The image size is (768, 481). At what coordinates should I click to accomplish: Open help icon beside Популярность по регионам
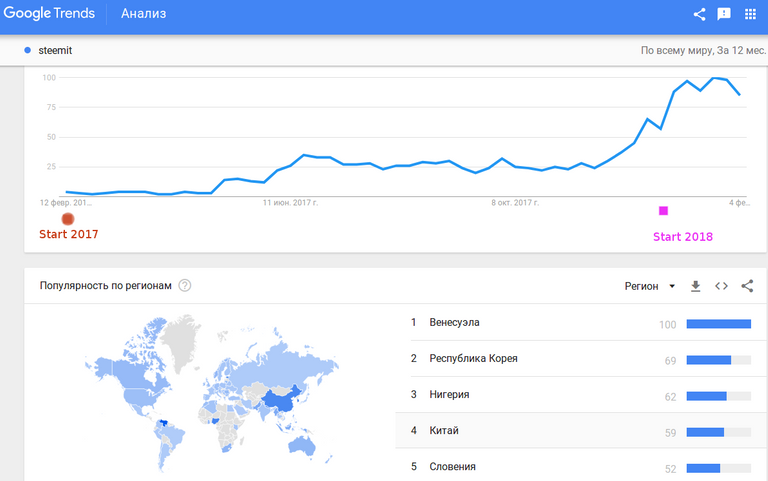click(185, 285)
